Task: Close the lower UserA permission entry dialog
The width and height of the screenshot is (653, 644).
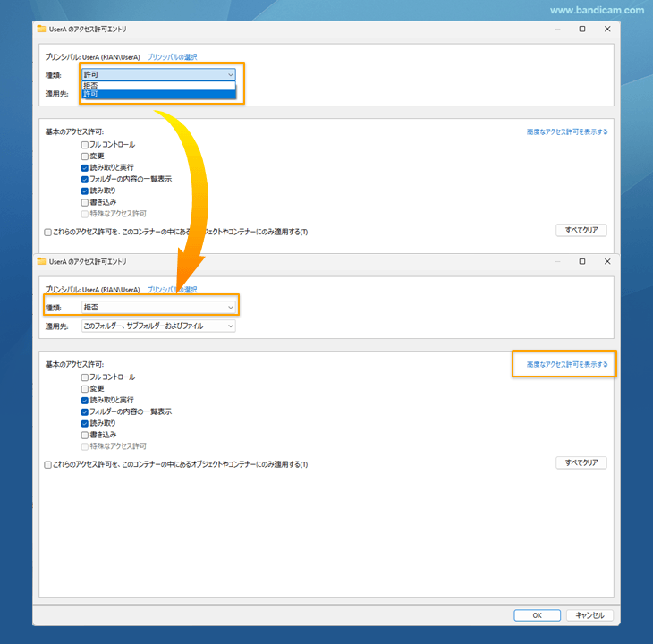Action: 607,261
